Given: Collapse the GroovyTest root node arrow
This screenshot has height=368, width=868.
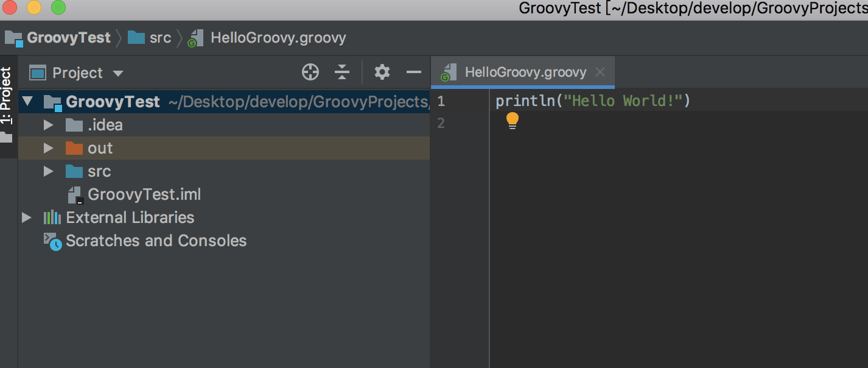Looking at the screenshot, I should [27, 102].
